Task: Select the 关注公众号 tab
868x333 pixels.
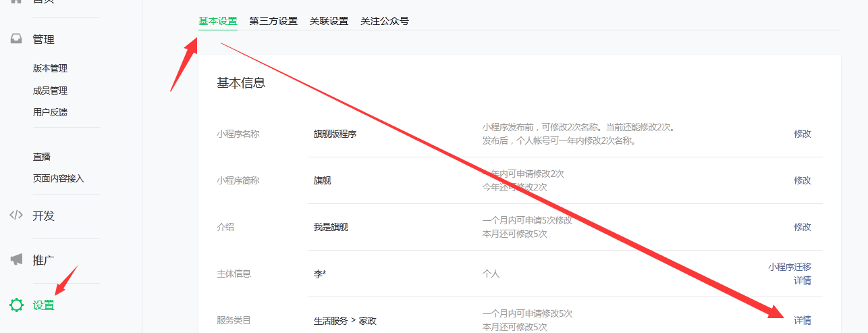Action: tap(385, 21)
